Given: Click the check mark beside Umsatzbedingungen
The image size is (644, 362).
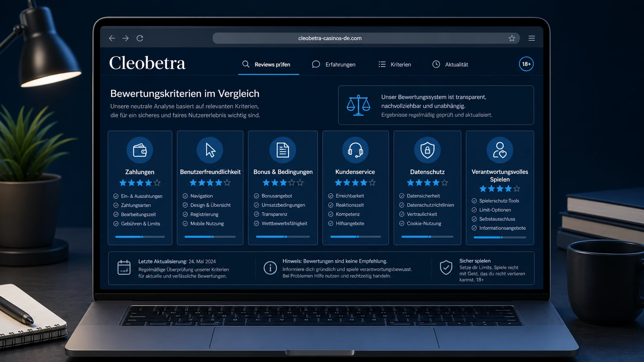Looking at the screenshot, I should (257, 205).
